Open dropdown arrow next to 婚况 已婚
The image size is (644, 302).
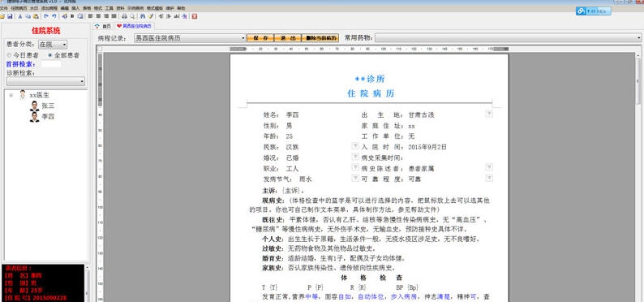coord(355,157)
